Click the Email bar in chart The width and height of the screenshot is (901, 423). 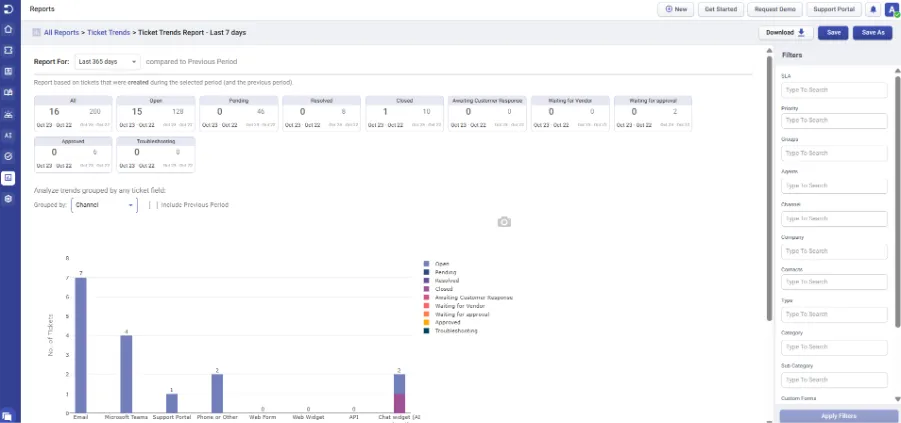pos(81,345)
